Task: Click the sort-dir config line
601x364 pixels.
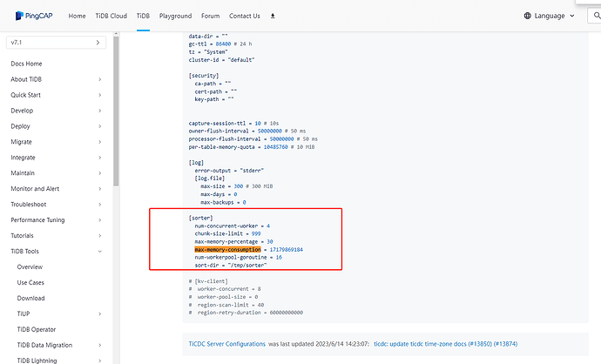Action: [x=231, y=265]
